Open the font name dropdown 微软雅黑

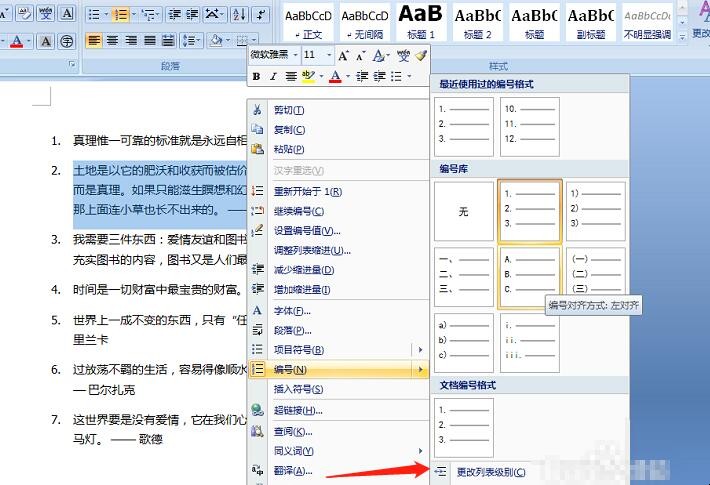[273, 55]
